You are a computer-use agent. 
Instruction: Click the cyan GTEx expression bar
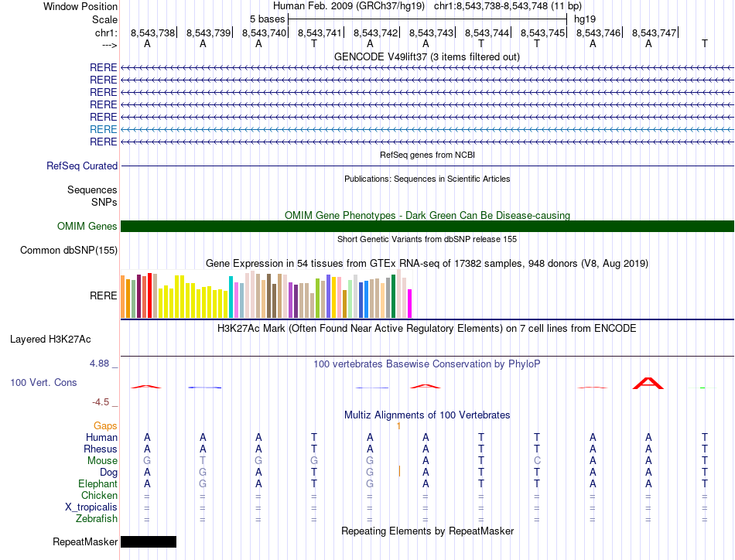(231, 297)
